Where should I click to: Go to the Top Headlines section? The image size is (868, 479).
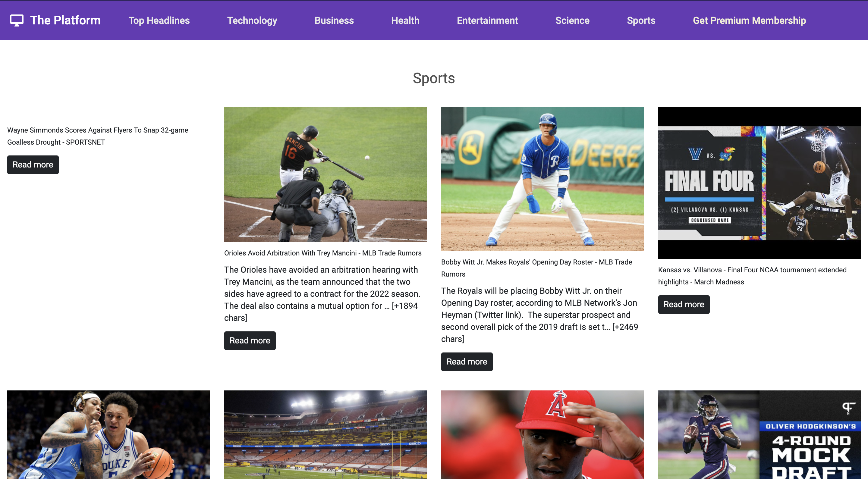(x=159, y=20)
